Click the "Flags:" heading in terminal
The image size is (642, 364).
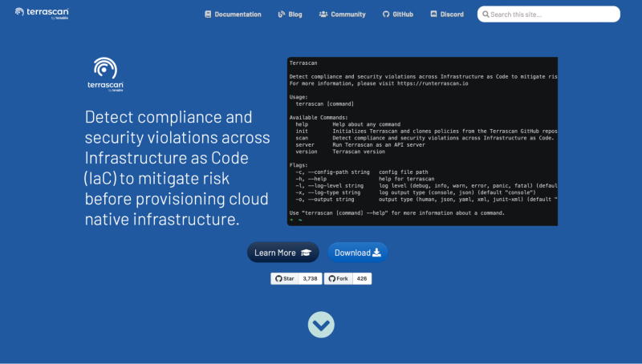click(299, 165)
